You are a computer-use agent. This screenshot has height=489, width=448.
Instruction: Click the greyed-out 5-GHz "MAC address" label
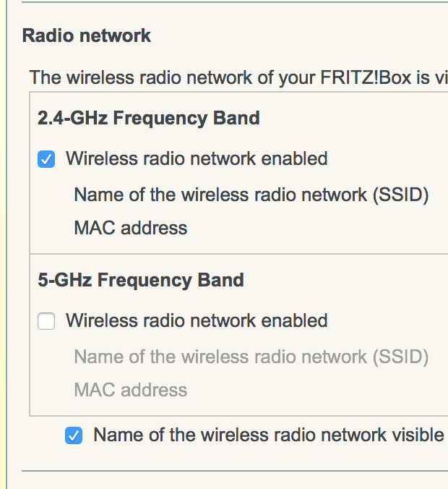(x=130, y=390)
